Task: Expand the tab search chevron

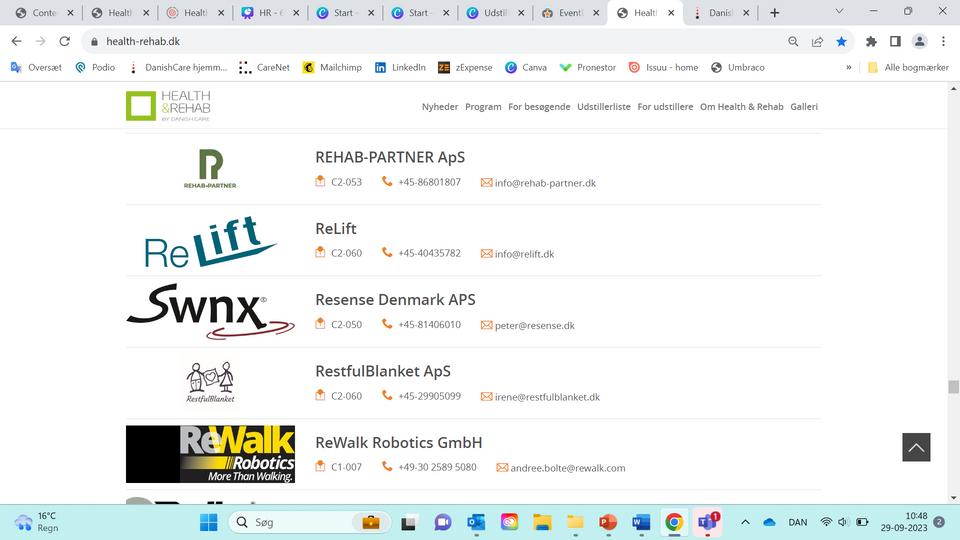Action: tap(839, 11)
